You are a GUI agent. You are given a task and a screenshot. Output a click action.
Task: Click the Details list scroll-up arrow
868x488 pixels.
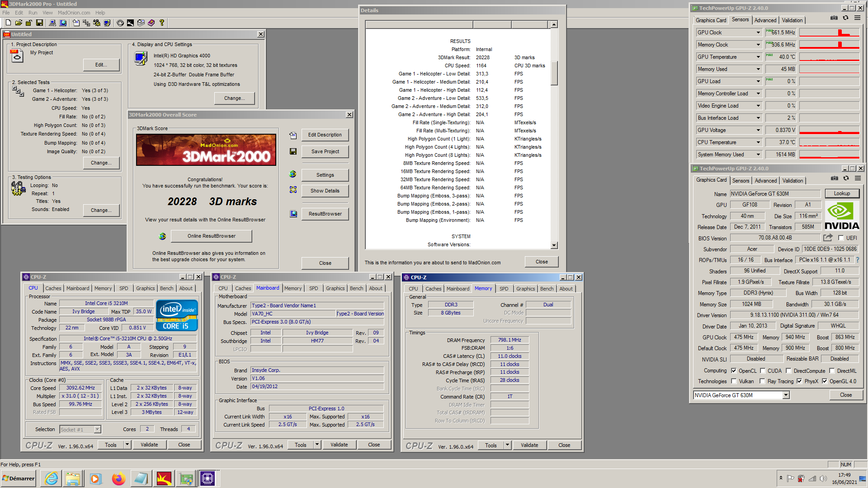tap(554, 24)
